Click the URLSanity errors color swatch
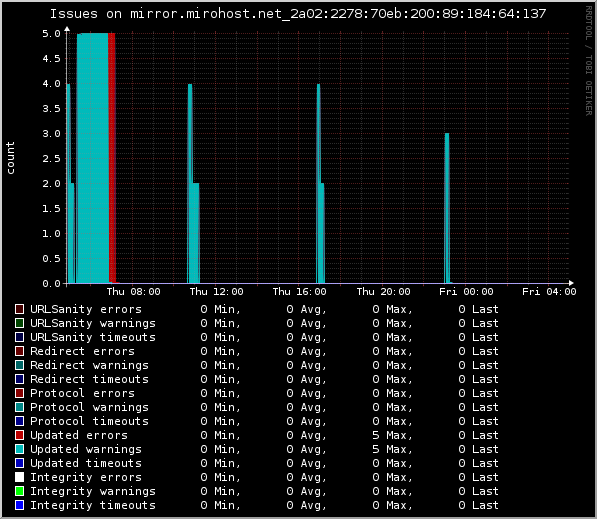 [x=19, y=309]
